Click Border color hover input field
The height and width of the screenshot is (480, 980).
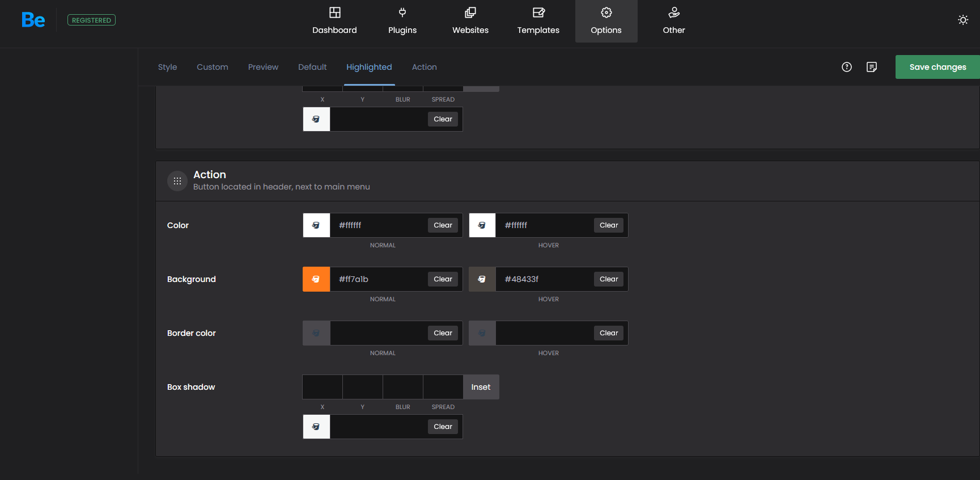[x=545, y=333]
